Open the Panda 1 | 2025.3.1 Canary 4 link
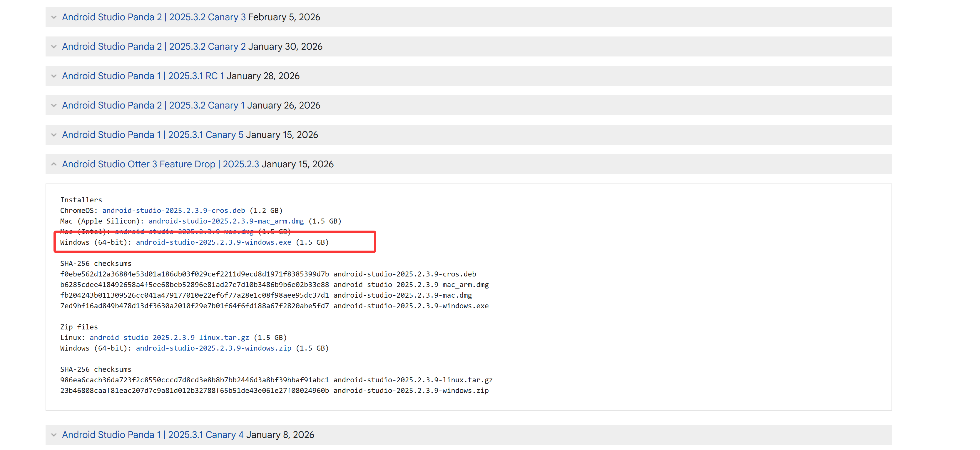This screenshot has width=980, height=450. (153, 435)
